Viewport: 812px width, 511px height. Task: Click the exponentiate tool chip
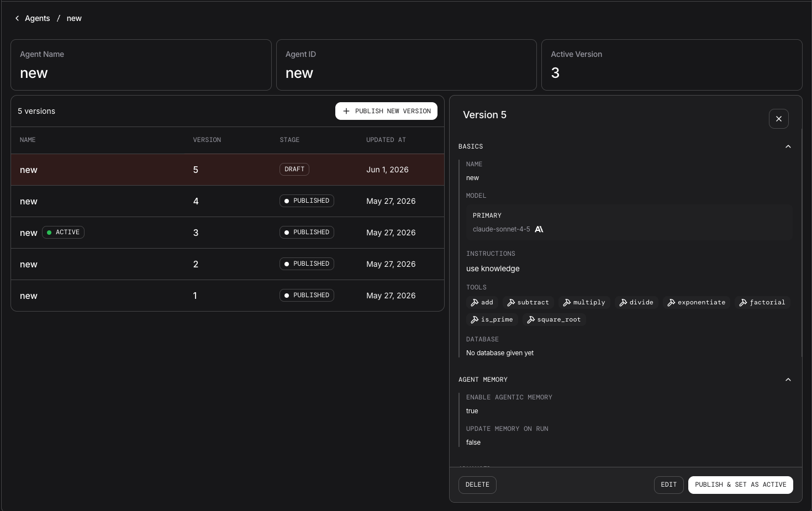(697, 302)
